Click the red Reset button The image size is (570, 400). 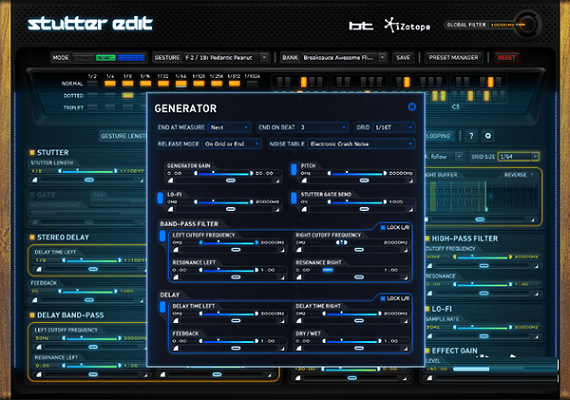coord(506,57)
